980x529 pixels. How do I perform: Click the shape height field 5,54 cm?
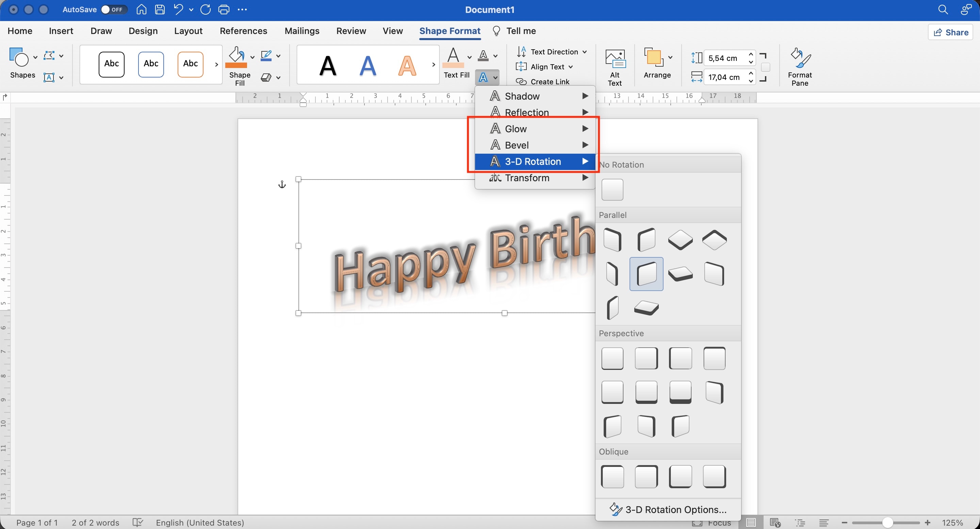coord(725,58)
